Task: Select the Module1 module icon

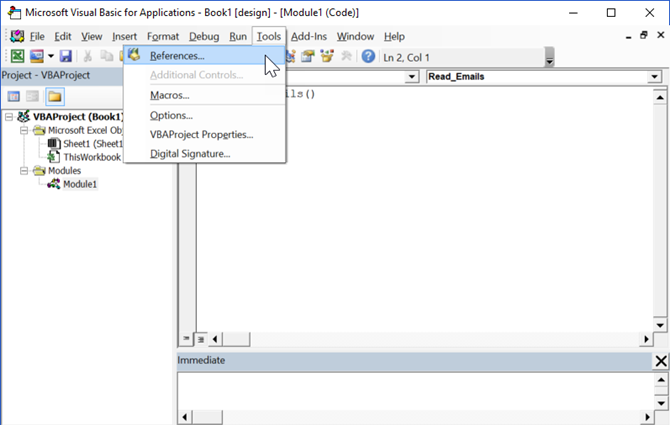Action: (53, 184)
